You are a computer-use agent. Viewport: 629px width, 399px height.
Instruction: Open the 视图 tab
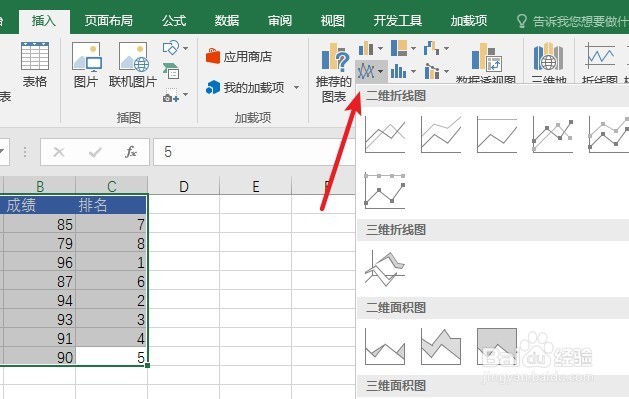point(333,21)
